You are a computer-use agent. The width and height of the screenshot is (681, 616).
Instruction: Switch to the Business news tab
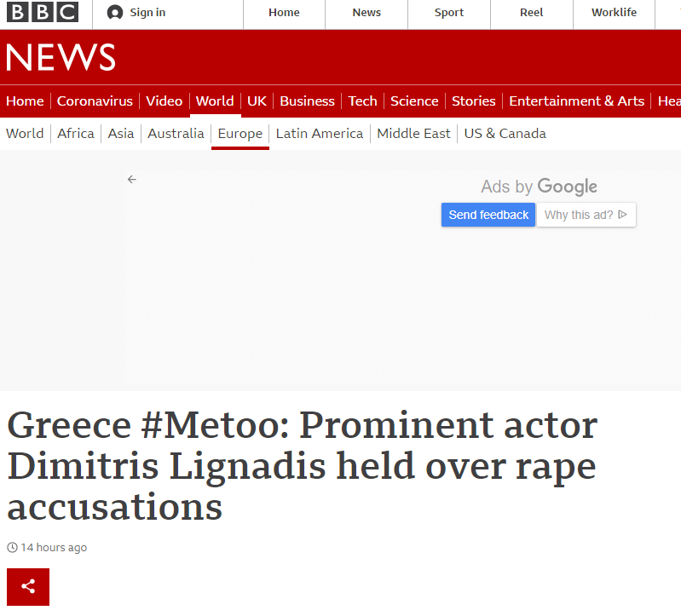[x=307, y=101]
